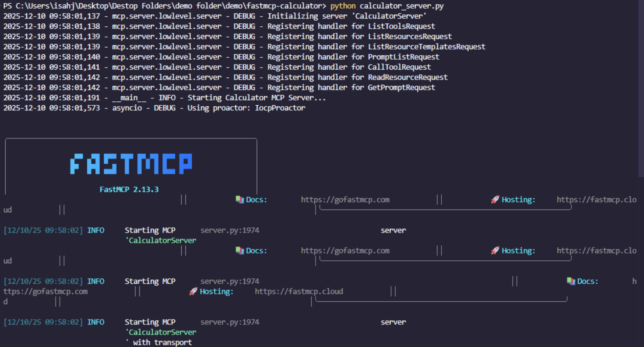Viewport: 644px width, 347px height.
Task: Select the FASTMCP ASCII logo
Action: pos(131,164)
